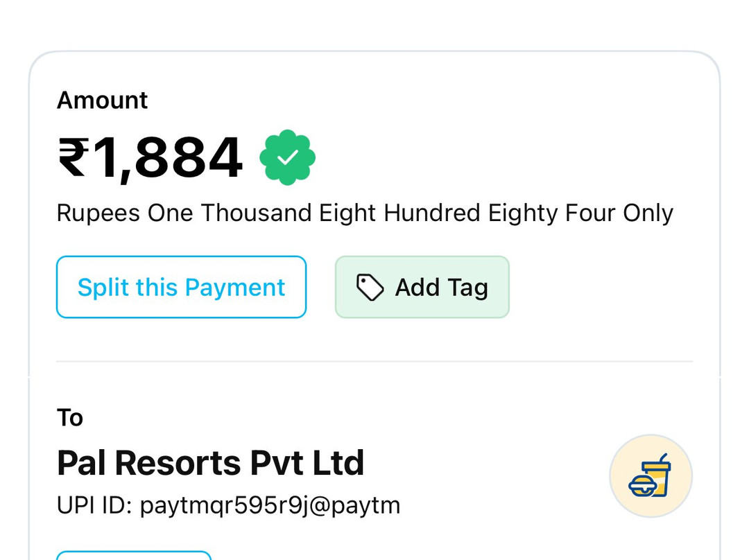
Task: Click the rupee symbol before the amount
Action: click(74, 157)
